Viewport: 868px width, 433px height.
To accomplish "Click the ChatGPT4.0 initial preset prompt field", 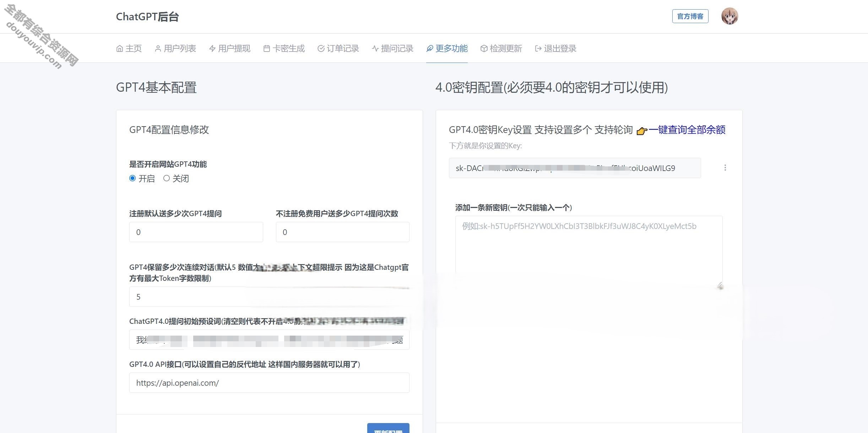I will tap(269, 340).
